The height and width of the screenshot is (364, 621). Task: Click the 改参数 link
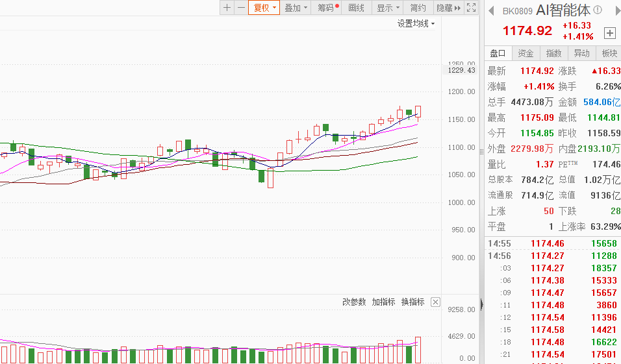click(x=354, y=302)
